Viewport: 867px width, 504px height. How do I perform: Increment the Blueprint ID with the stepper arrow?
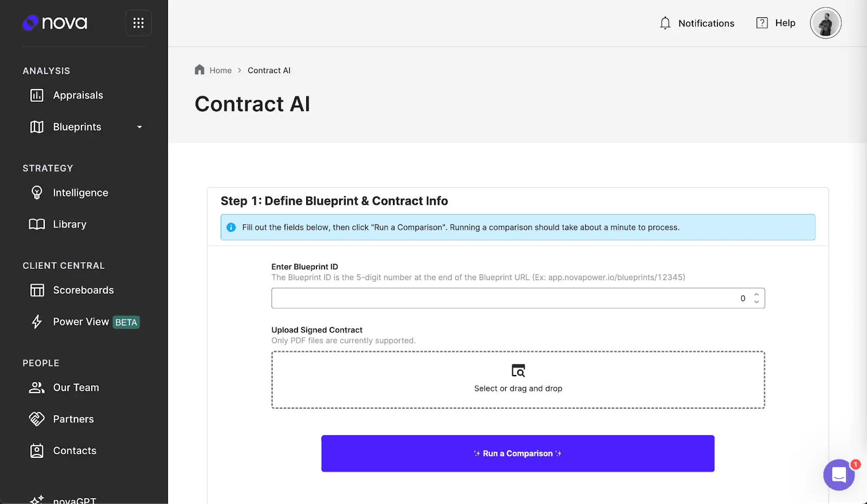756,295
